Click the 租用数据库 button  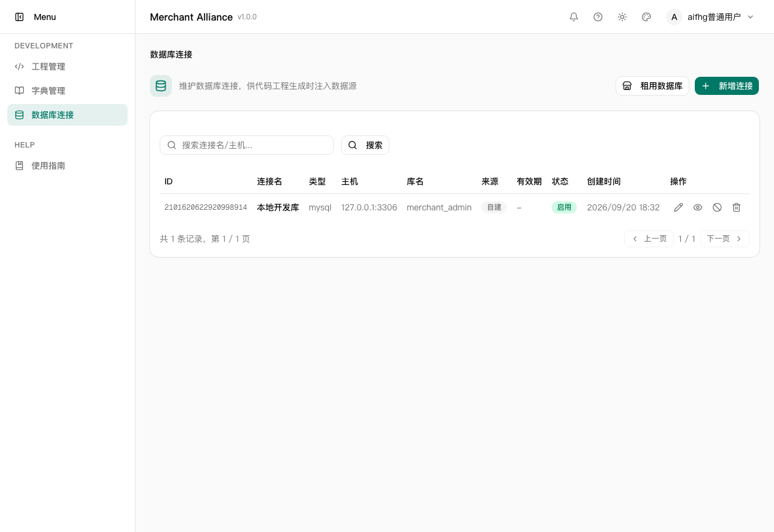(x=652, y=86)
